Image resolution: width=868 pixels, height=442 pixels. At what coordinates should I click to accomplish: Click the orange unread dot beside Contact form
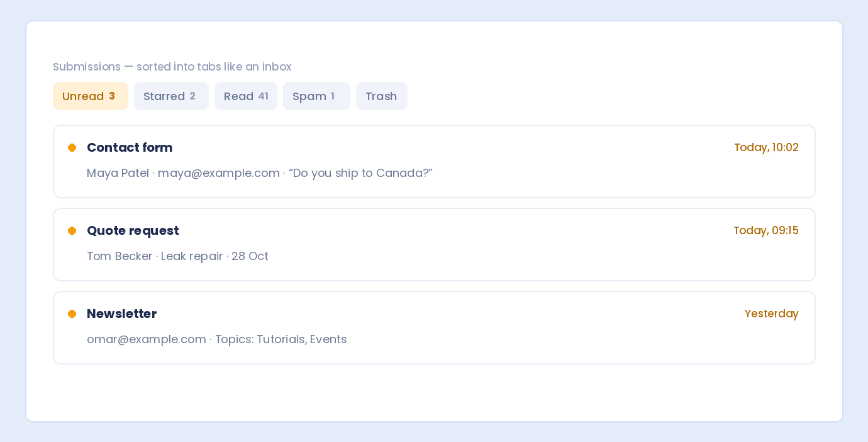pyautogui.click(x=72, y=148)
